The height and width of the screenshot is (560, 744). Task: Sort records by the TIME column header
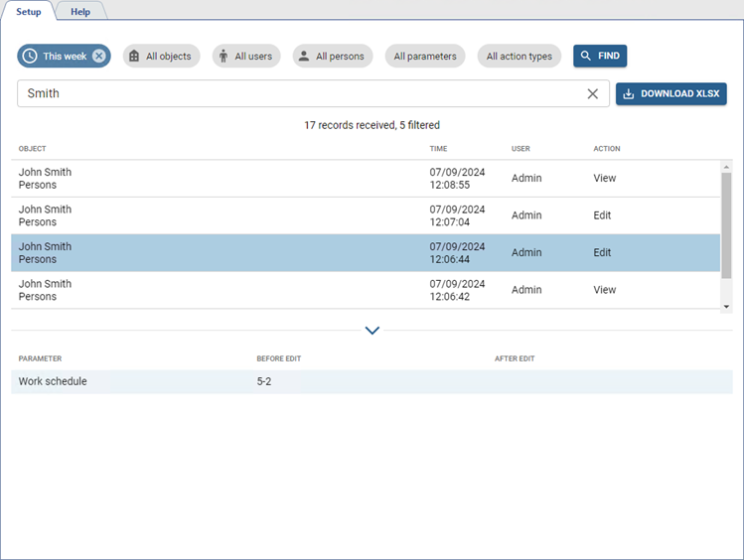click(438, 149)
